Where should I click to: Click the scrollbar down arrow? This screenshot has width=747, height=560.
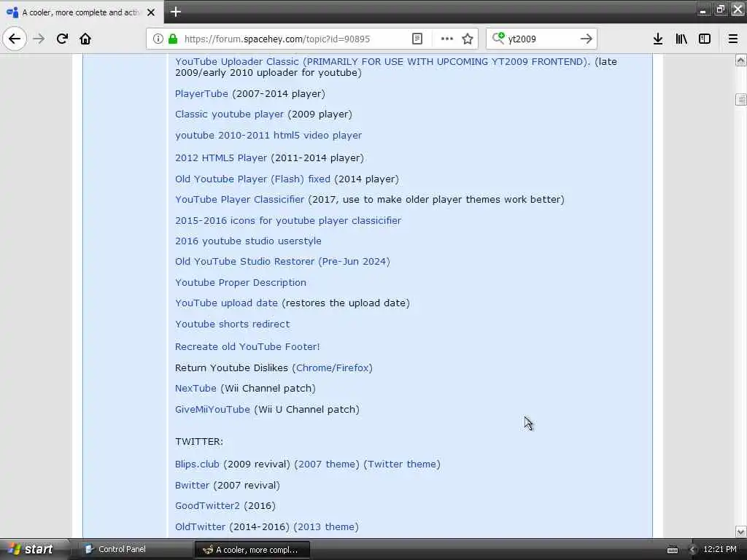(x=740, y=532)
